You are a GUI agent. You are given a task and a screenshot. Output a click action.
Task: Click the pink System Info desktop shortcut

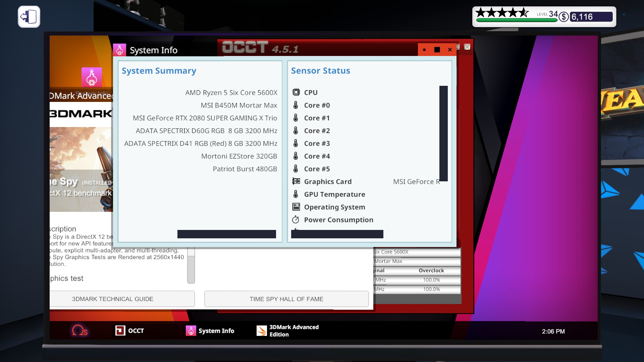(92, 77)
